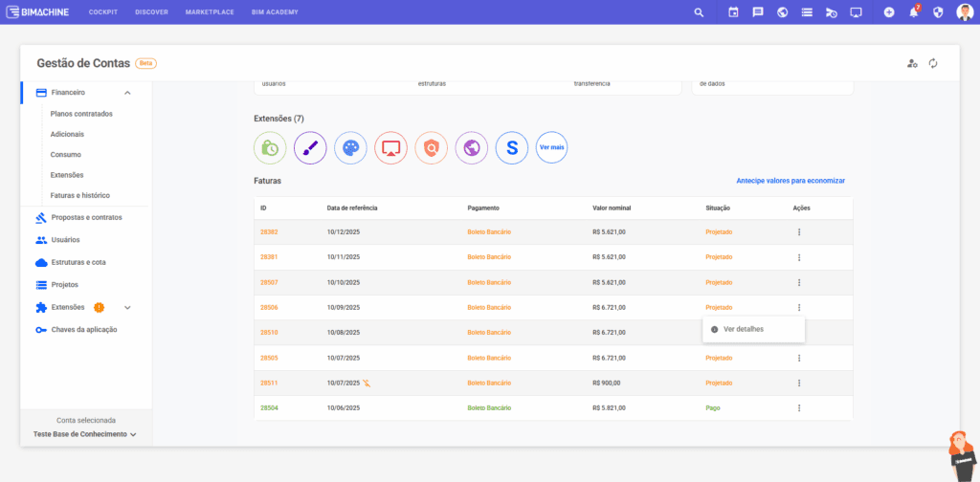This screenshot has height=482, width=980.
Task: Open the calendar icon in top bar
Action: (733, 12)
